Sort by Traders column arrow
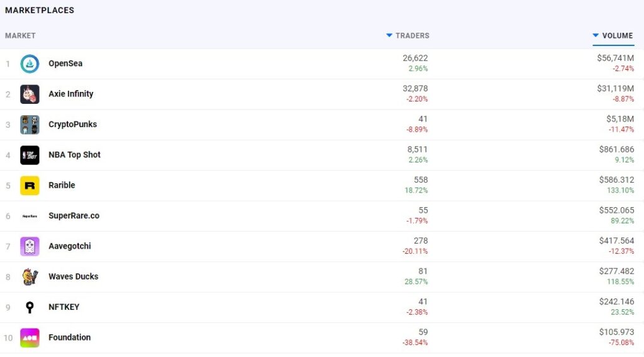This screenshot has height=357, width=644. (389, 36)
